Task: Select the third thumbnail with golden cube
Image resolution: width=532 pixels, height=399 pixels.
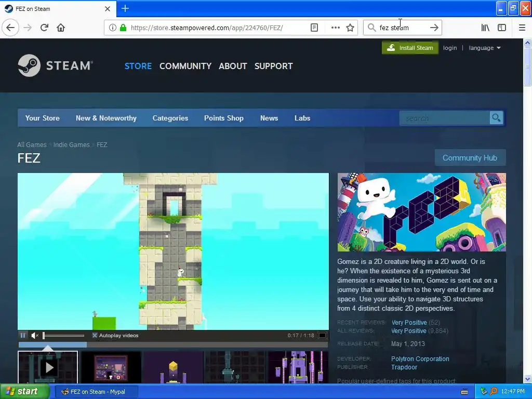Action: tap(173, 367)
